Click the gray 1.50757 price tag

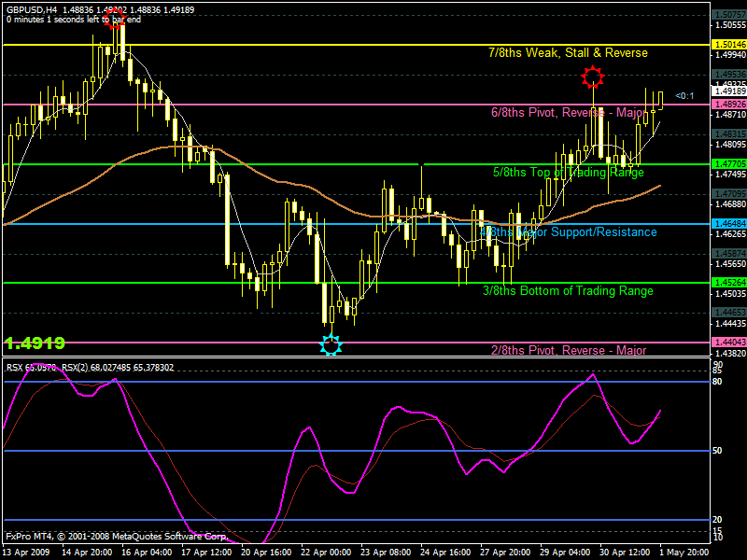(x=729, y=15)
